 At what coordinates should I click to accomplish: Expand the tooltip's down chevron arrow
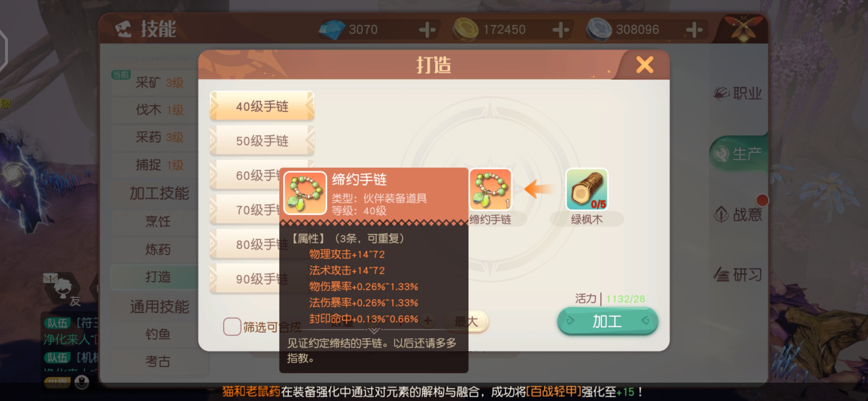point(374,330)
